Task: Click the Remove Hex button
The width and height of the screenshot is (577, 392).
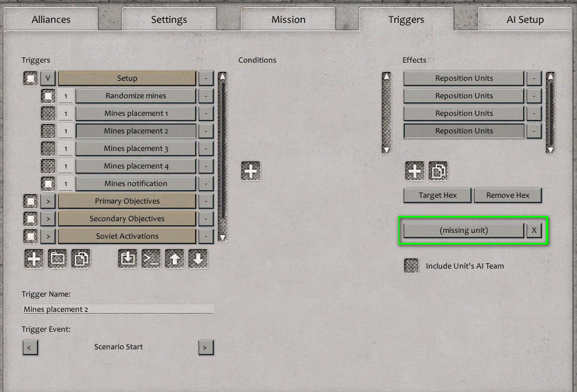Action: tap(507, 195)
